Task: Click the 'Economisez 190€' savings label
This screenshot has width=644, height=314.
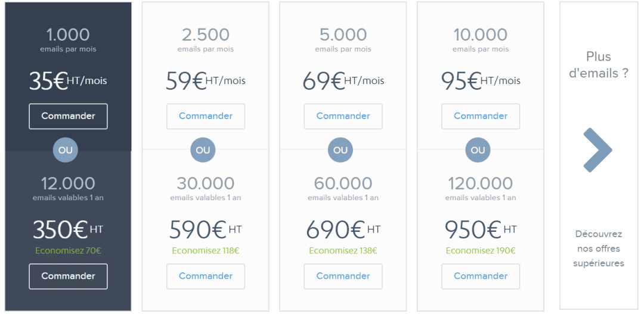Action: pos(481,251)
